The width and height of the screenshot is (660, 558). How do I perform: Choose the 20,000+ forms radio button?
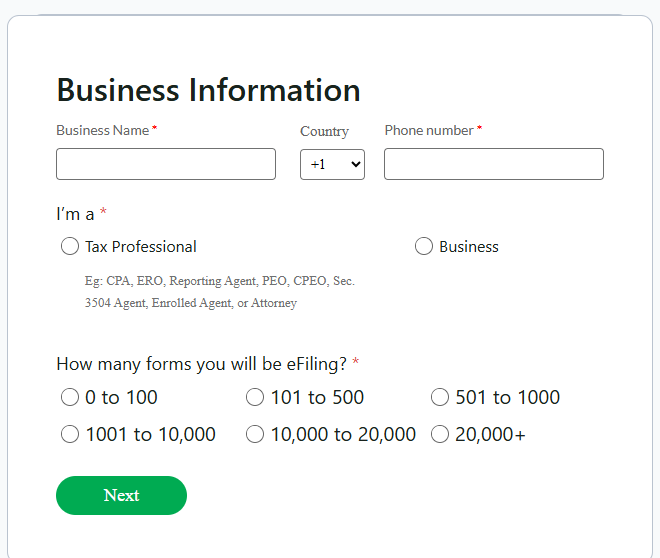pos(440,434)
